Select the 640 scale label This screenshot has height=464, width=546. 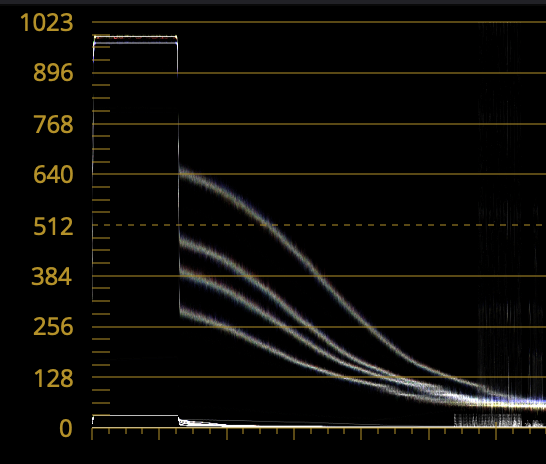click(53, 174)
